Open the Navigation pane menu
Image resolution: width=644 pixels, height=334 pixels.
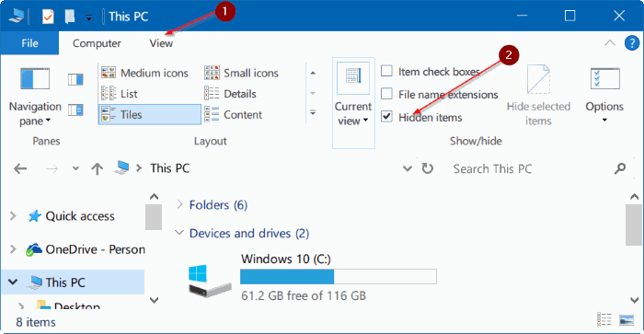(35, 97)
